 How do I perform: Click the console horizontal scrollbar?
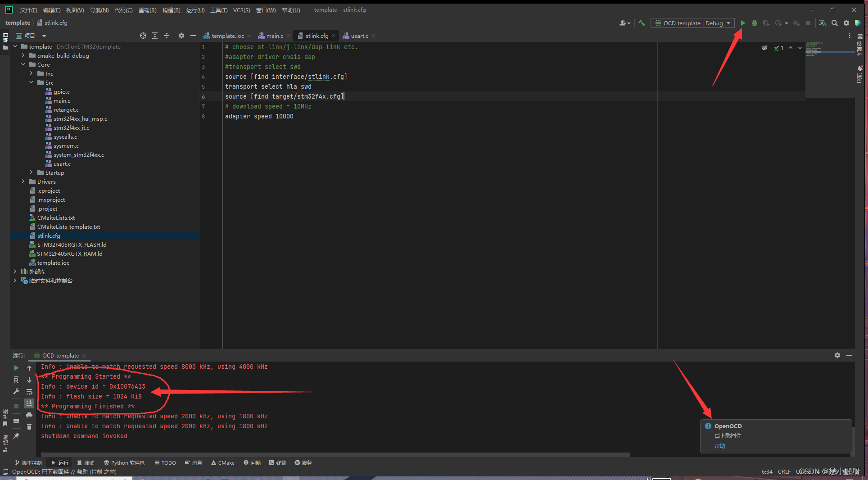click(335, 454)
